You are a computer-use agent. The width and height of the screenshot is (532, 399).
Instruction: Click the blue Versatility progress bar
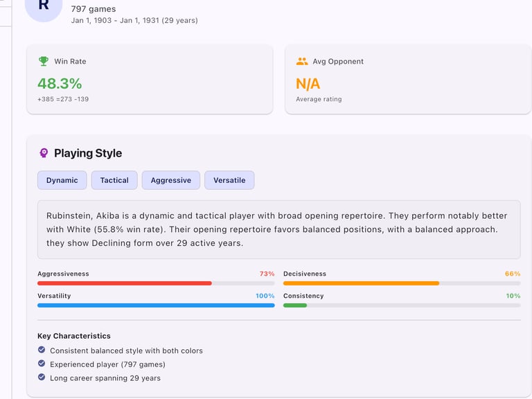pyautogui.click(x=156, y=305)
